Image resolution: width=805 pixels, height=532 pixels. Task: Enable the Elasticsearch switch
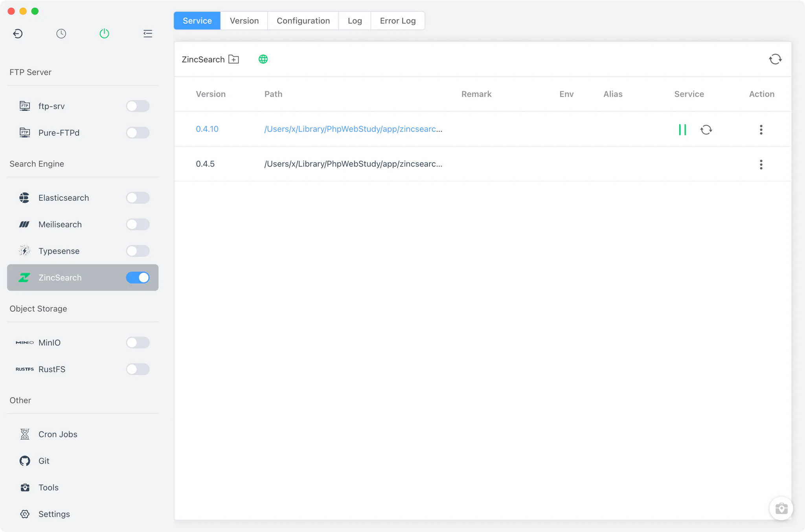[138, 198]
